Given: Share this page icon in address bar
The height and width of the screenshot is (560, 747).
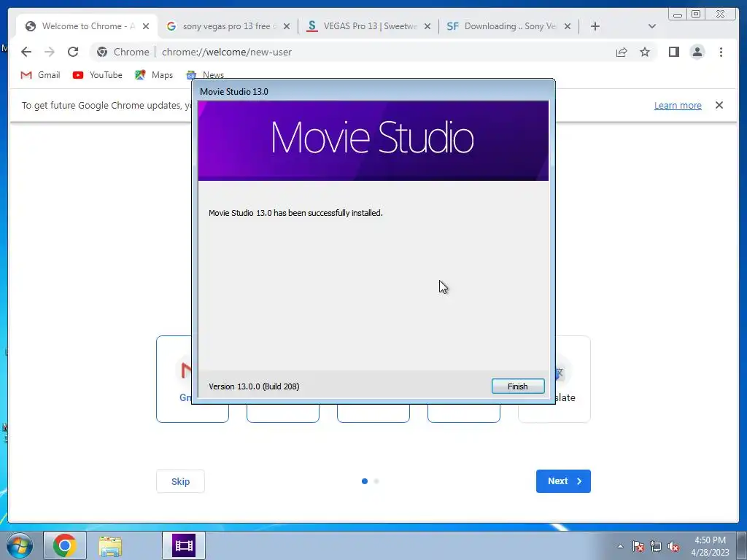Looking at the screenshot, I should 622,52.
